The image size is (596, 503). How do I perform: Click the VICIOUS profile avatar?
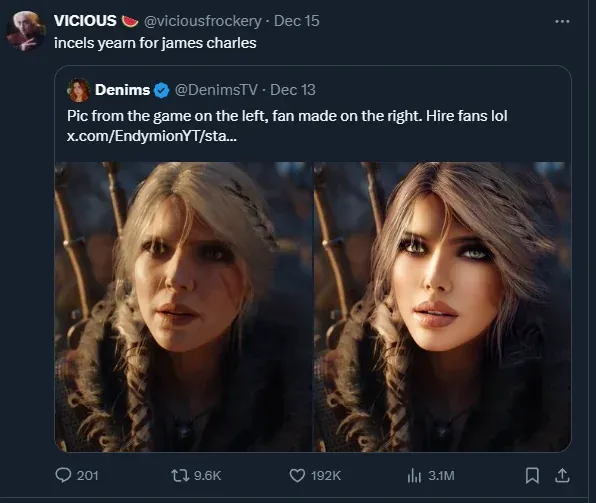click(25, 31)
